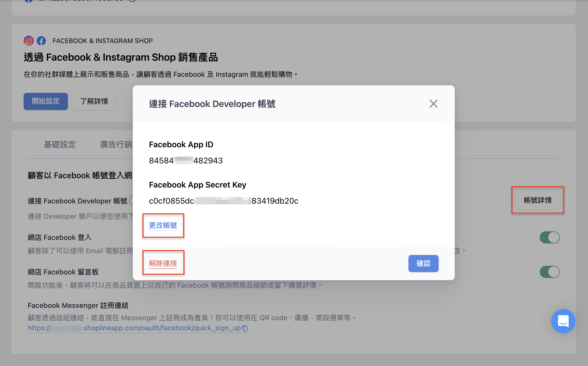Click '網店 Facebook 留言板' label text
This screenshot has width=588, height=366.
point(63,272)
